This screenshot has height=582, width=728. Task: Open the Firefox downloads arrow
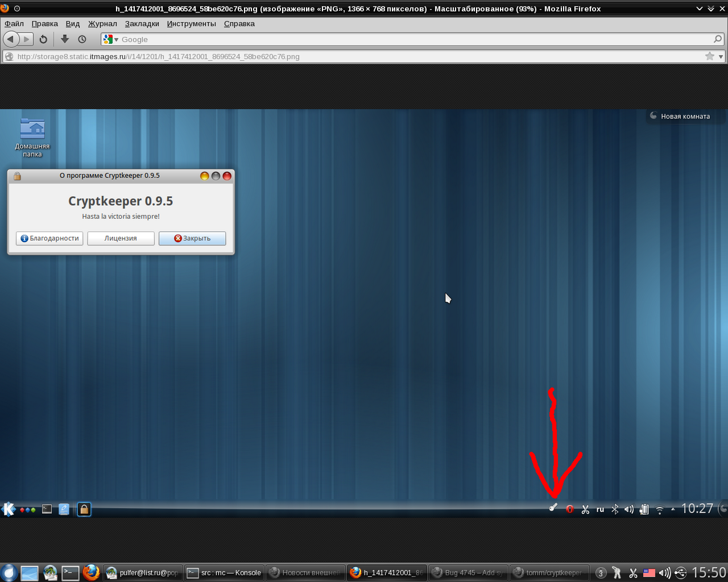(65, 39)
